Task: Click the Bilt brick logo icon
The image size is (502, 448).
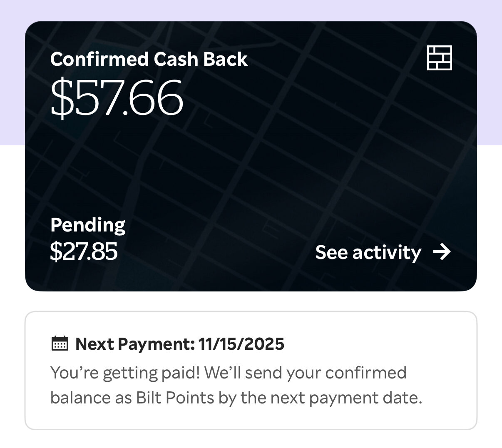Action: (439, 58)
